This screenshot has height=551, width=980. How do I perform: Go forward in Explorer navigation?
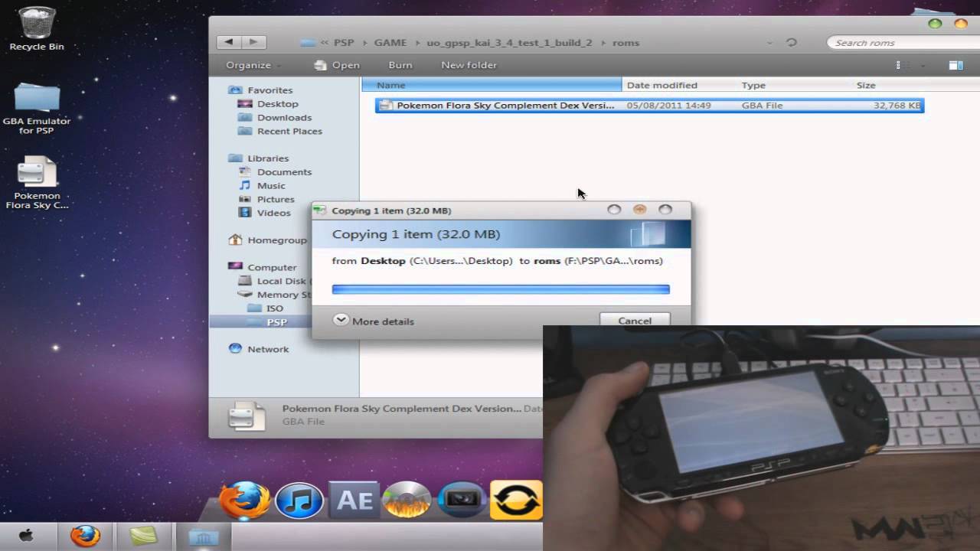(x=253, y=42)
